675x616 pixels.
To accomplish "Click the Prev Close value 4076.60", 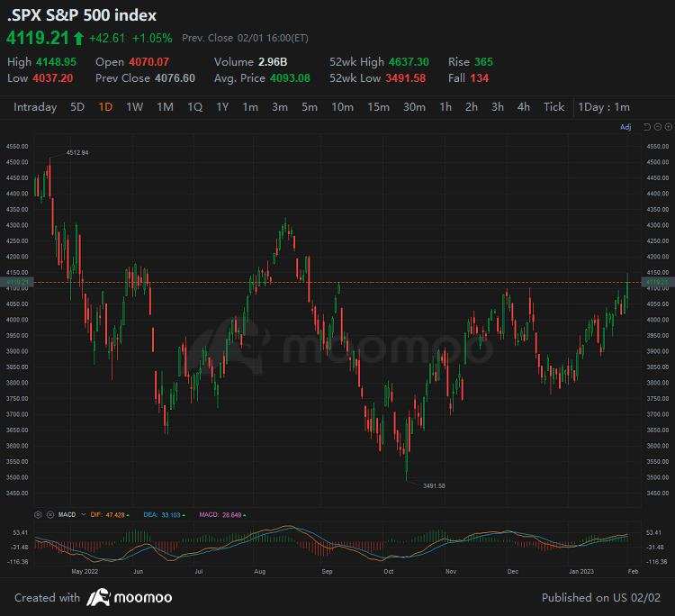I will point(175,78).
